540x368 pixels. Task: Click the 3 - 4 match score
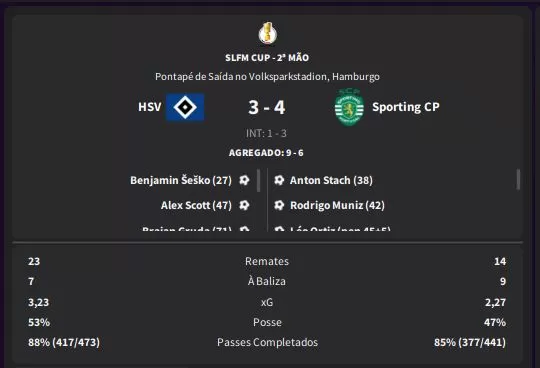[267, 107]
